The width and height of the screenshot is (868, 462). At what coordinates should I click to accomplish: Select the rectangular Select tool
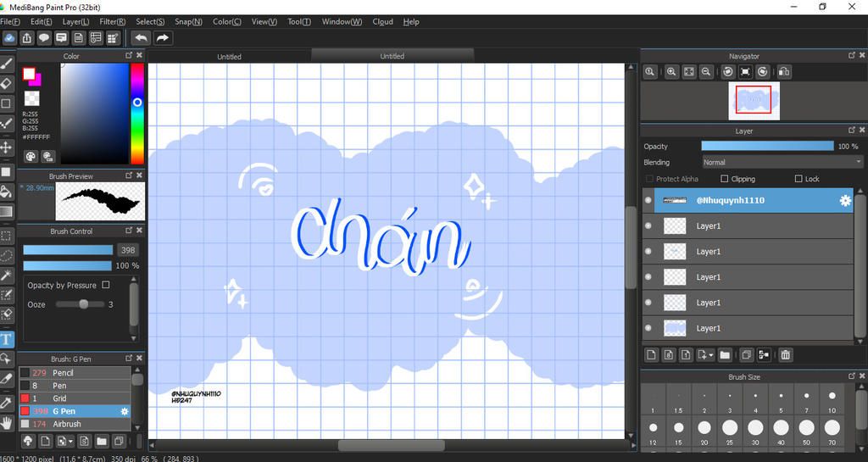pos(6,237)
